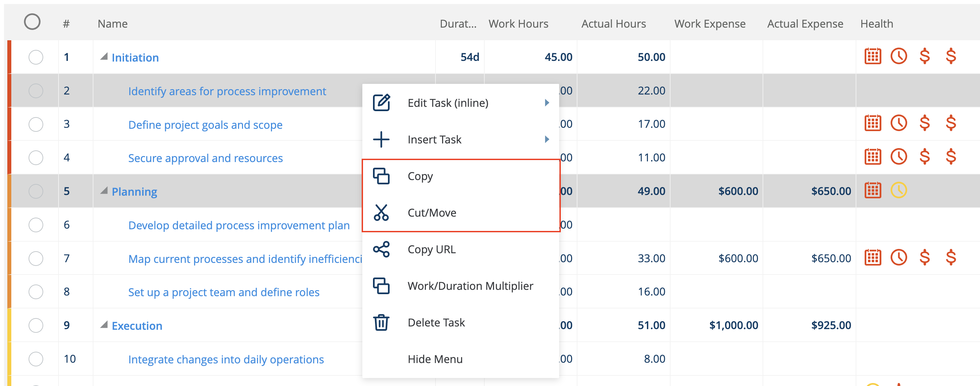Toggle the select-all circle in header
Image resolution: width=980 pixels, height=386 pixels.
tap(32, 22)
